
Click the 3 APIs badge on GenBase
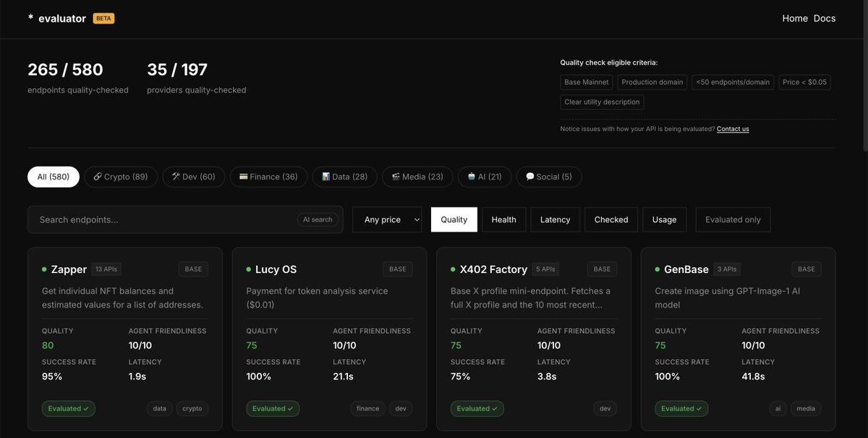click(x=727, y=269)
